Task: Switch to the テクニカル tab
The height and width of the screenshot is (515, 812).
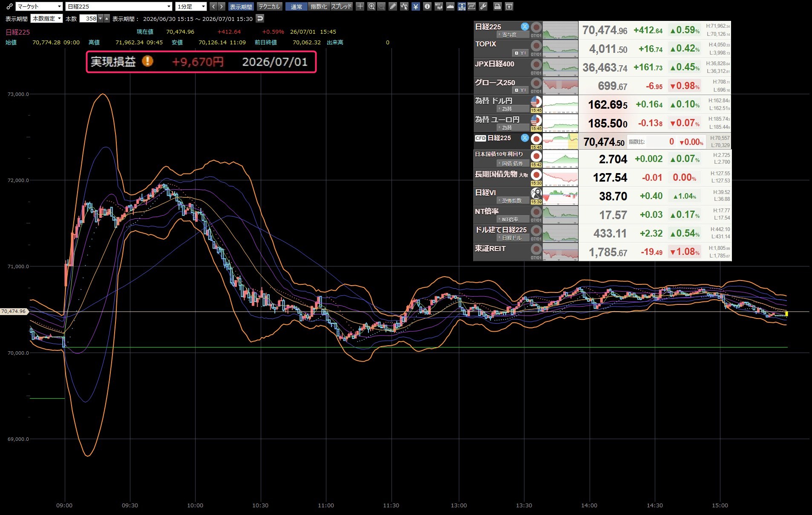Action: (269, 6)
